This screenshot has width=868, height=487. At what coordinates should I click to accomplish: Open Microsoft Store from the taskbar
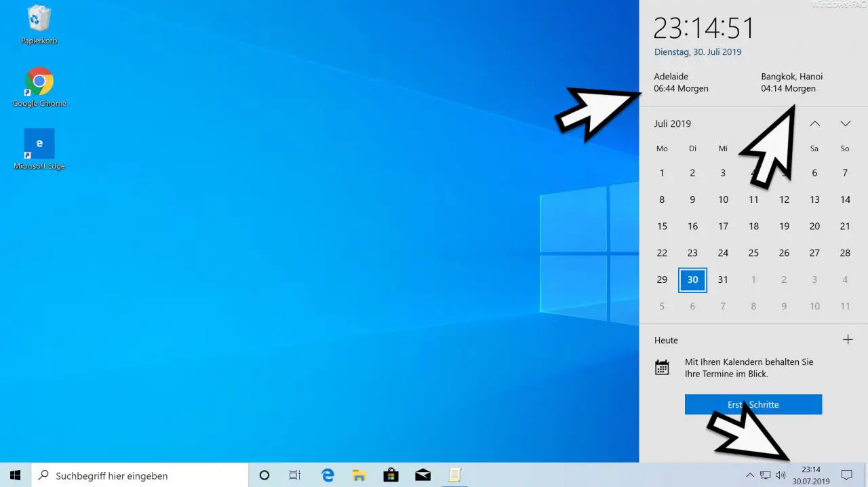tap(391, 475)
